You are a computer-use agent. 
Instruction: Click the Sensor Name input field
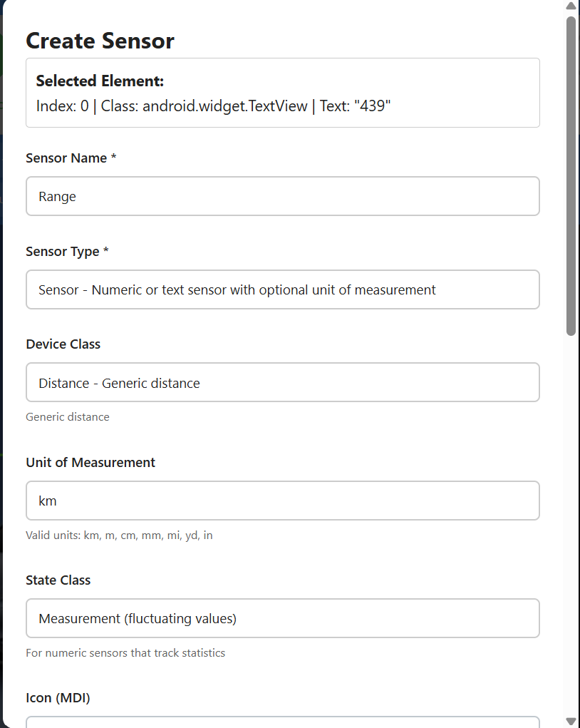tap(282, 196)
